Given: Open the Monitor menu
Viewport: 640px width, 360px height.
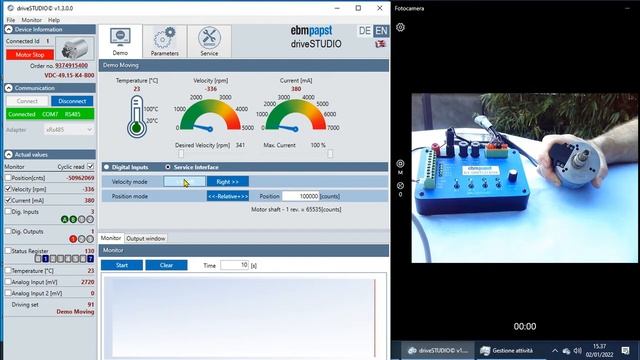Looking at the screenshot, I should [x=31, y=20].
